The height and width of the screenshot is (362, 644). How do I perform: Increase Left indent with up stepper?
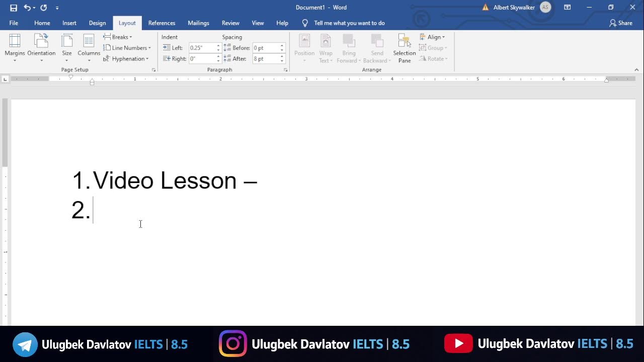pos(218,46)
